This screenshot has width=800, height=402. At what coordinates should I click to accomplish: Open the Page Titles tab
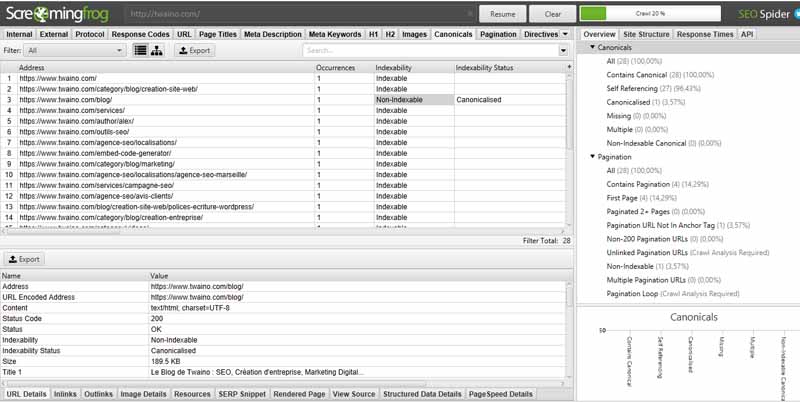218,34
